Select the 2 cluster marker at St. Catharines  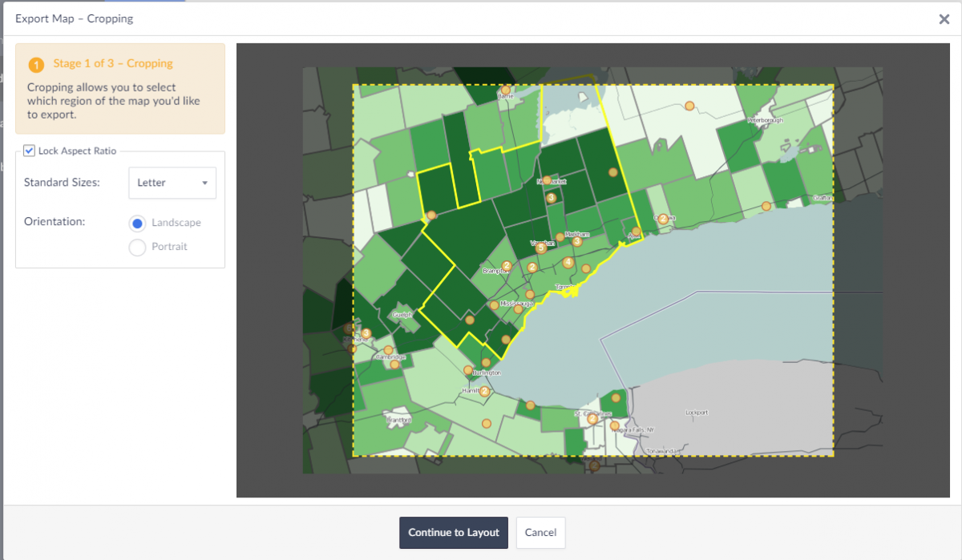pyautogui.click(x=592, y=419)
